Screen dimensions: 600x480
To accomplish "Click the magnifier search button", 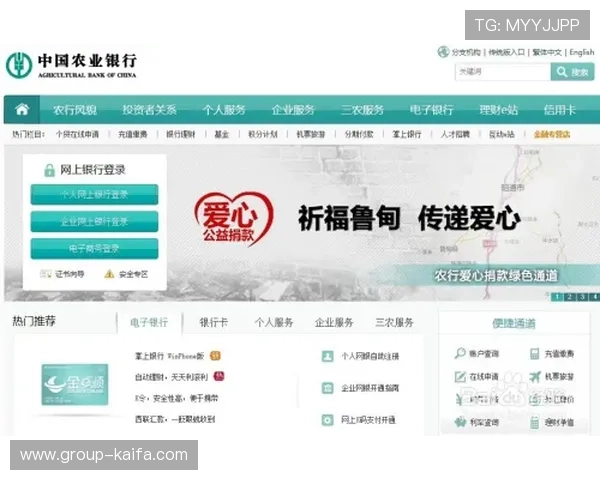I will pyautogui.click(x=572, y=72).
